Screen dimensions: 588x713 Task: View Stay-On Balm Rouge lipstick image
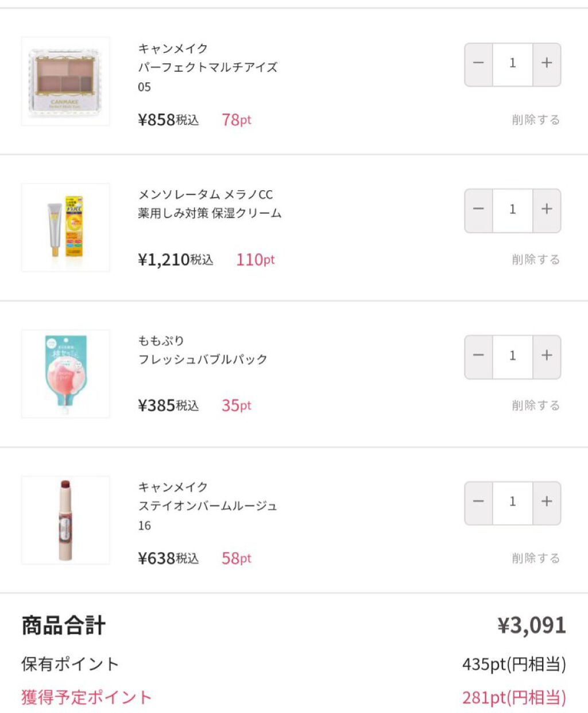pos(65,520)
